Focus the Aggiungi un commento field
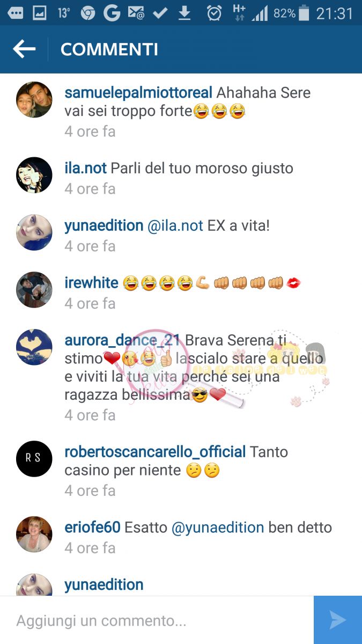The image size is (362, 644). click(x=157, y=620)
